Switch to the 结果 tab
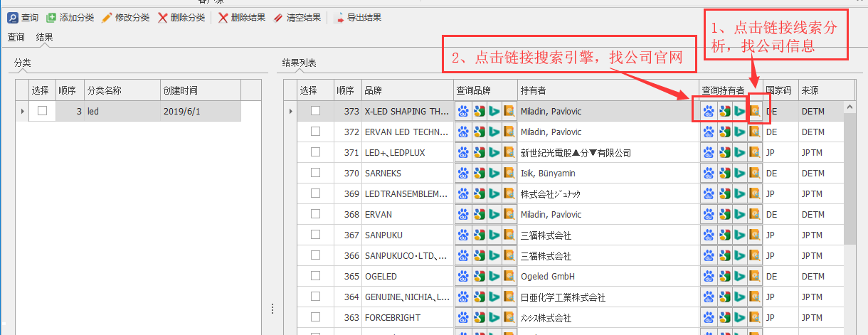The height and width of the screenshot is (335, 868). pos(45,37)
